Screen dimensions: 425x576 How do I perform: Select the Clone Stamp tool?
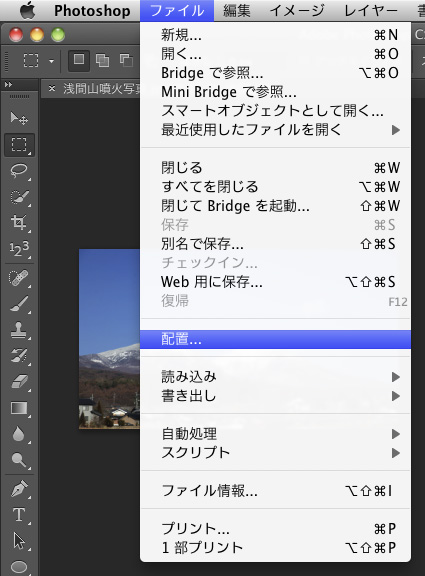tap(19, 330)
